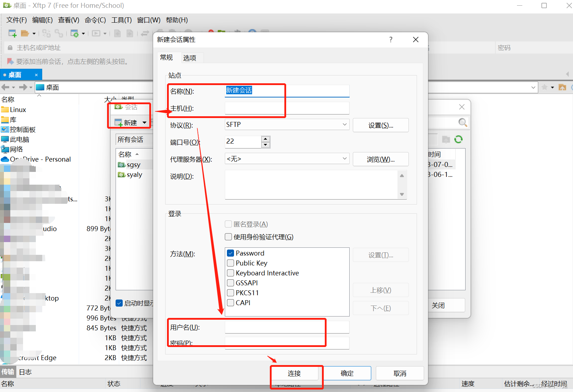Open the 命令(C) menu
The width and height of the screenshot is (573, 392).
[x=95, y=20]
